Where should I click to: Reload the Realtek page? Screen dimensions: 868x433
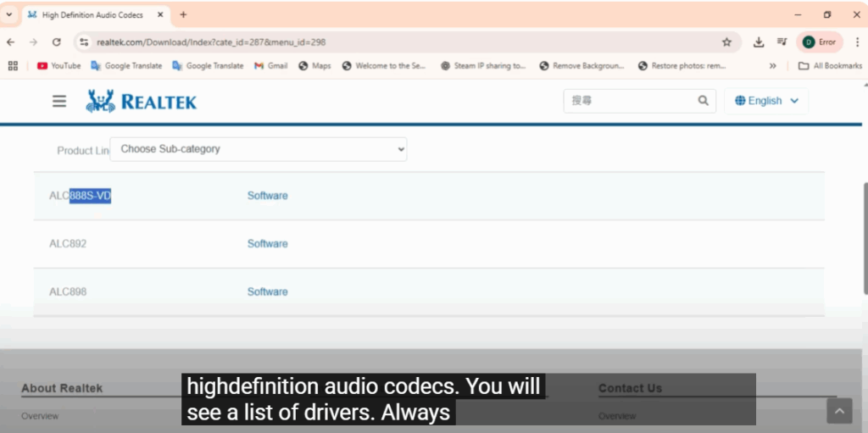coord(57,42)
